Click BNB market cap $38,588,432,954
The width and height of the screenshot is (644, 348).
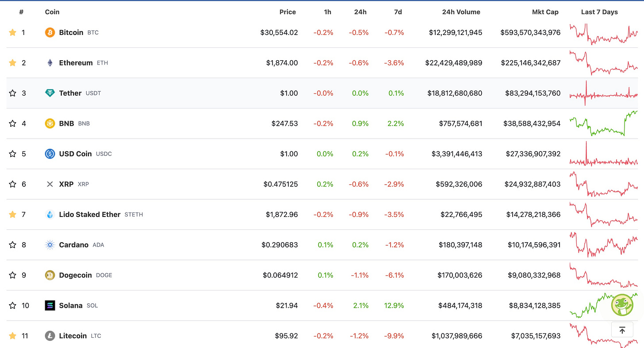click(x=532, y=124)
